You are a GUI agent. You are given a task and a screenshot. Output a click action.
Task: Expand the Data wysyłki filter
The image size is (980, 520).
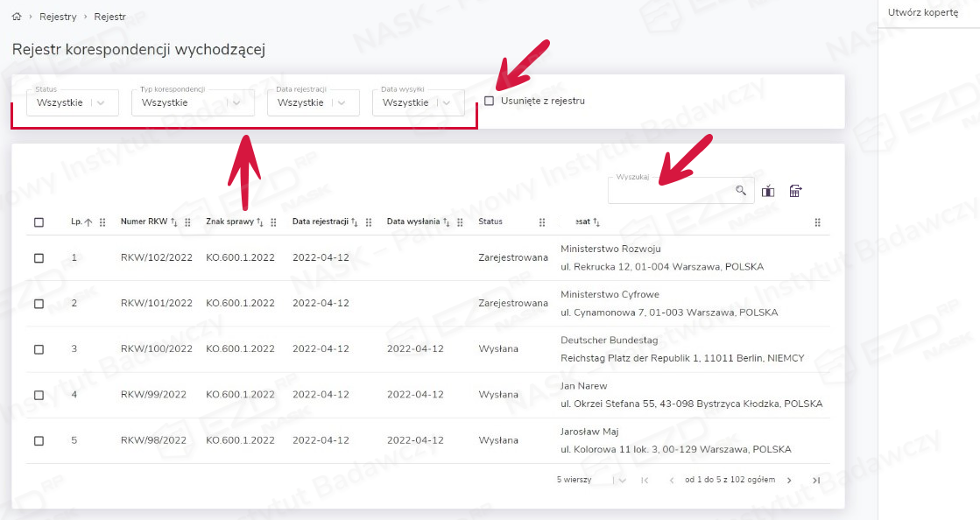pos(447,103)
